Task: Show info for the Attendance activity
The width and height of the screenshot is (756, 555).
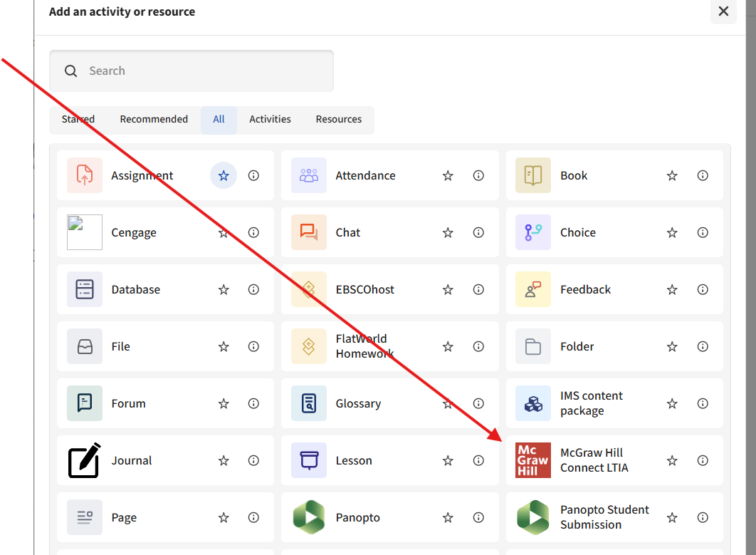Action: [478, 175]
